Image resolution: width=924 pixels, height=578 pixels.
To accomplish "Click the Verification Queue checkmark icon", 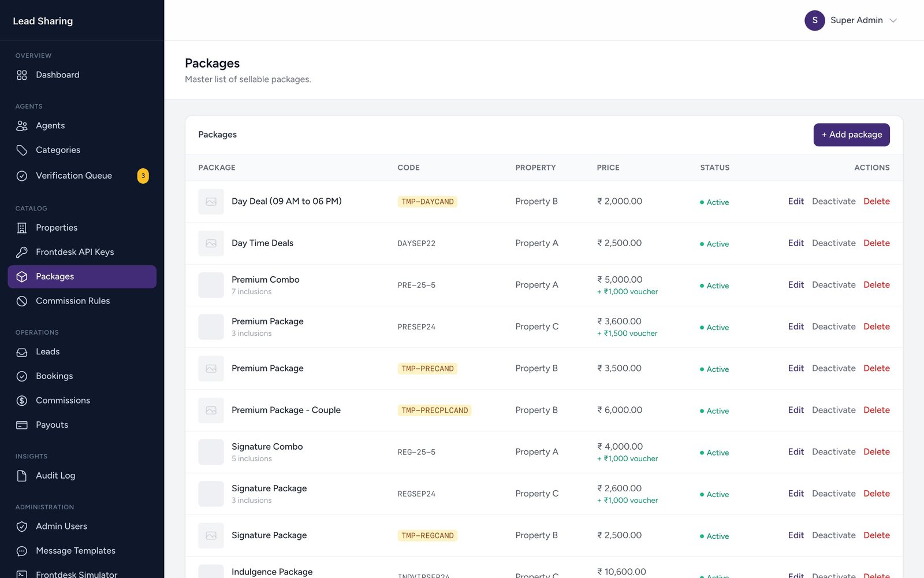I will click(22, 176).
